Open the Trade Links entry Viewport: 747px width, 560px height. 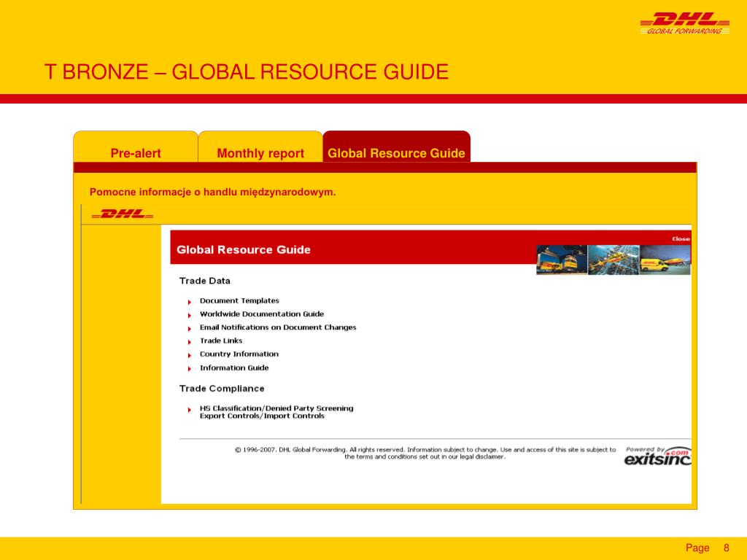pyautogui.click(x=221, y=341)
